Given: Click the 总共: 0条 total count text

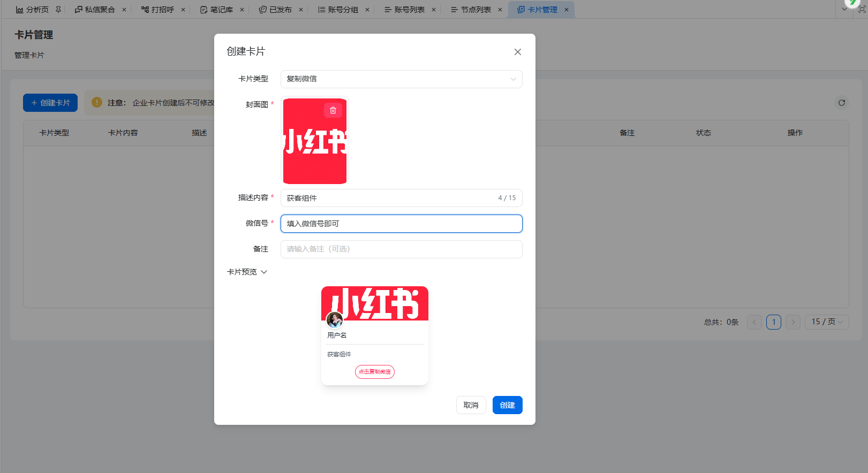Looking at the screenshot, I should point(721,322).
